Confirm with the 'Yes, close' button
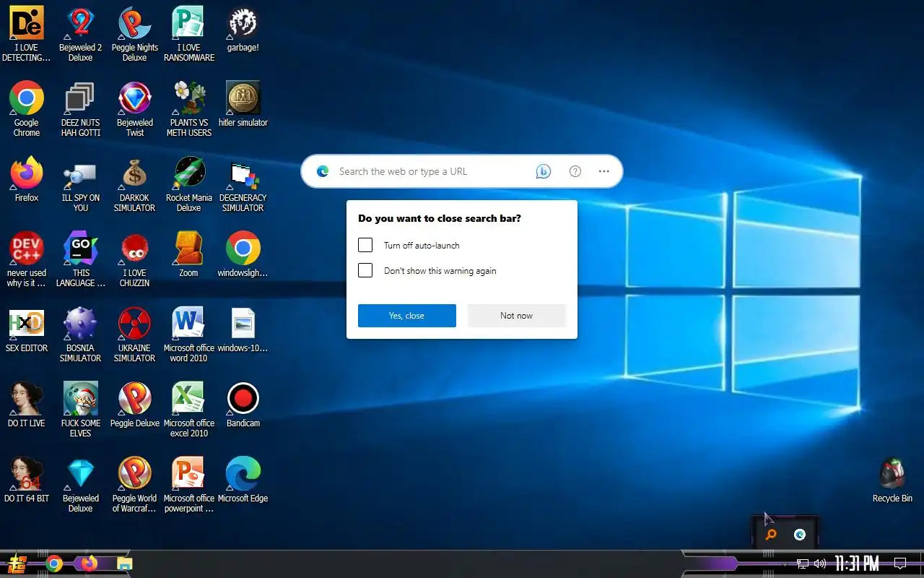 tap(407, 316)
